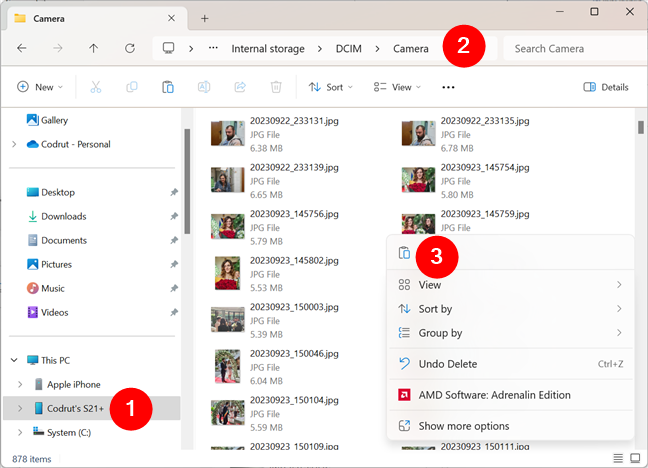Expand Codrut - Personal OneDrive node
Image resolution: width=648 pixels, height=468 pixels.
tap(14, 144)
